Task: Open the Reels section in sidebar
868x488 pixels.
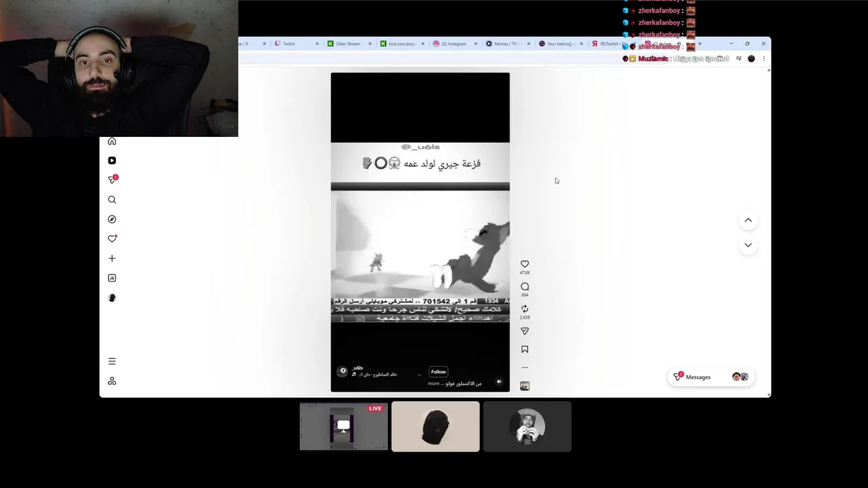Action: click(112, 161)
